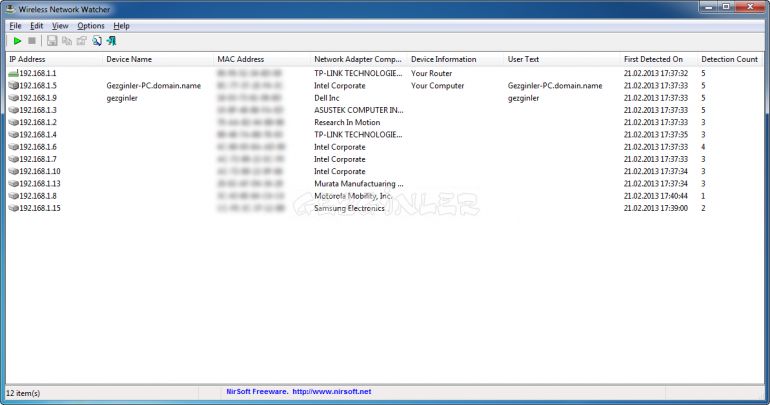Click the device icon for 192.168.1.4

coord(13,135)
